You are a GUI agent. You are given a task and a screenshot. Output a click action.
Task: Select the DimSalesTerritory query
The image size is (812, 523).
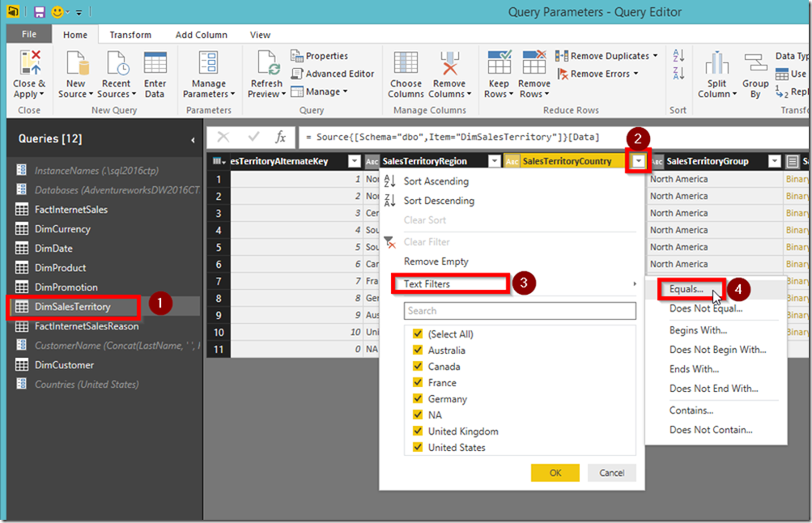[x=73, y=307]
